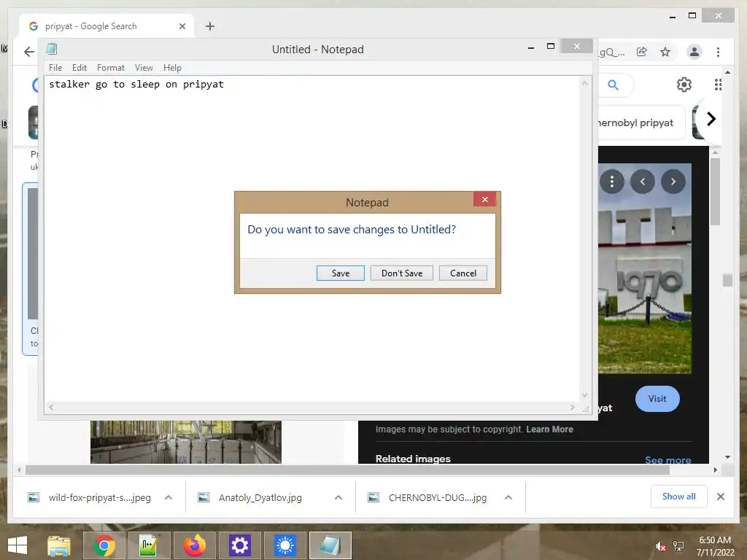Click the chernobyl pripyat suggestion chip

(x=641, y=122)
